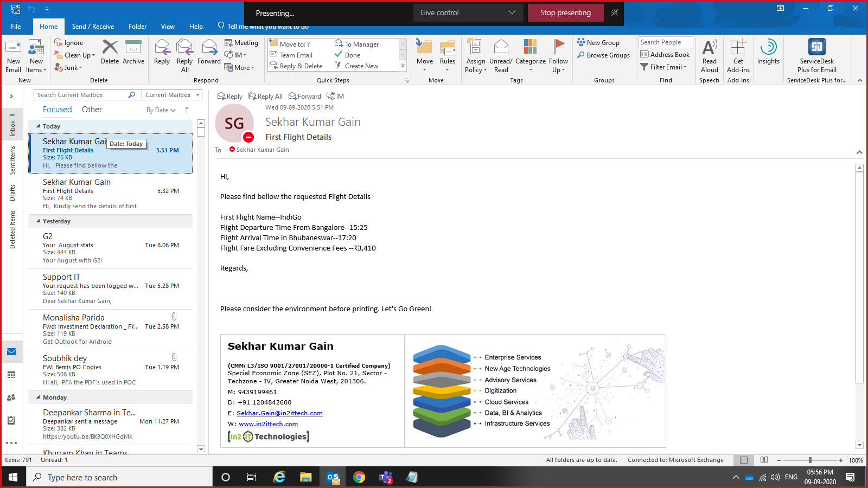The image size is (868, 488).
Task: Click zoom in plus button
Action: pyautogui.click(x=841, y=460)
